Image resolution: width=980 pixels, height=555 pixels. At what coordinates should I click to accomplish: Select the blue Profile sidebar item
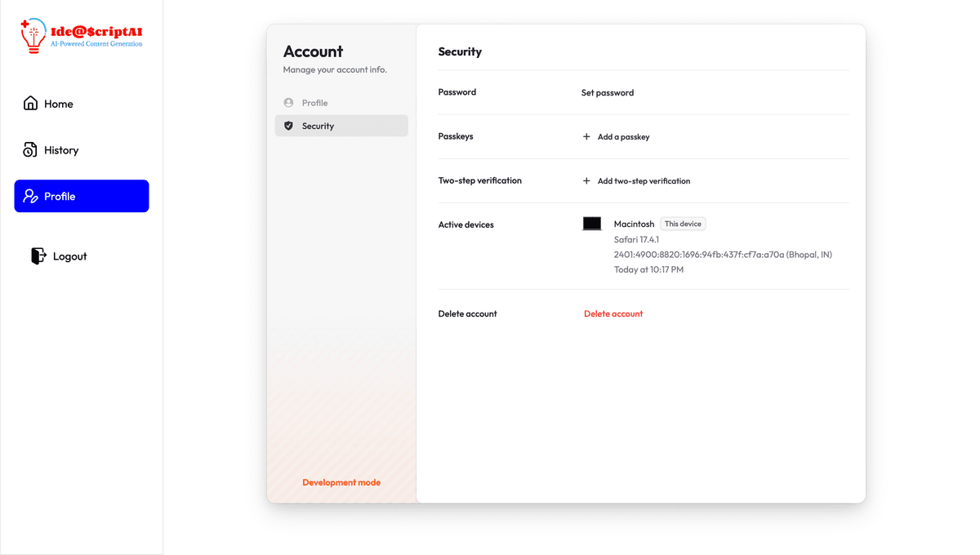pyautogui.click(x=82, y=196)
